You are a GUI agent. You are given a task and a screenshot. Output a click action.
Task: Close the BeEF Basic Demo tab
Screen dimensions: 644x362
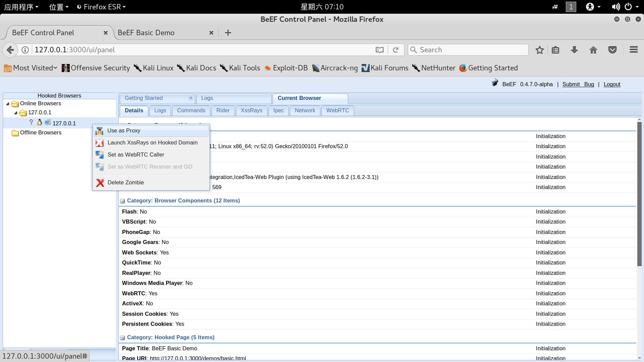[x=211, y=33]
